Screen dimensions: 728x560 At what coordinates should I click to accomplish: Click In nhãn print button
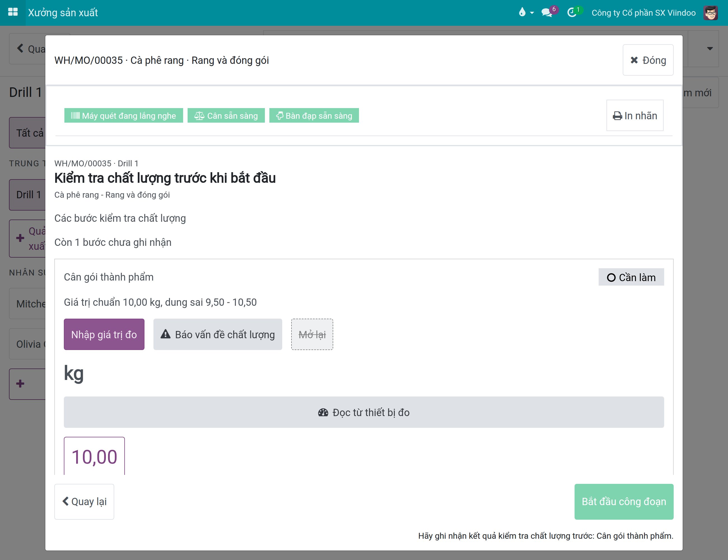coord(635,115)
